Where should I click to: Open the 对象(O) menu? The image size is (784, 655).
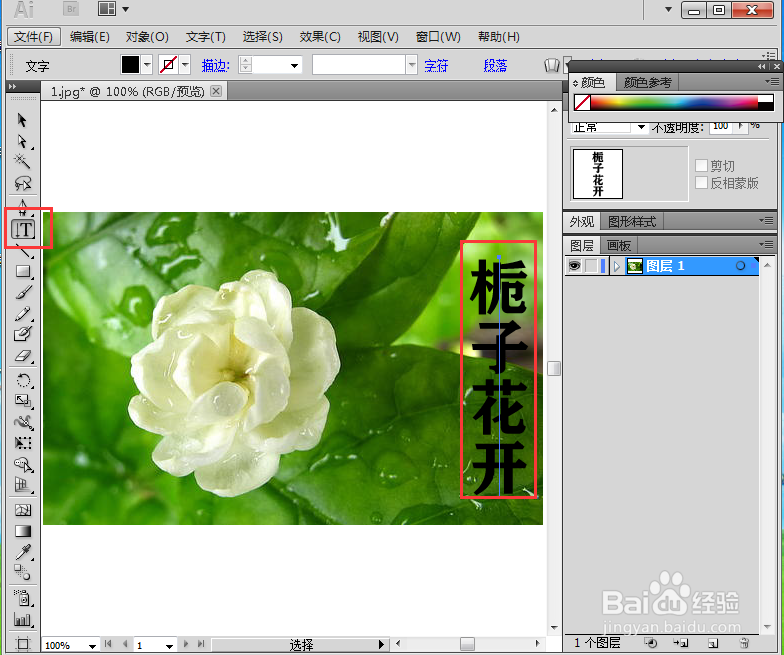click(147, 36)
